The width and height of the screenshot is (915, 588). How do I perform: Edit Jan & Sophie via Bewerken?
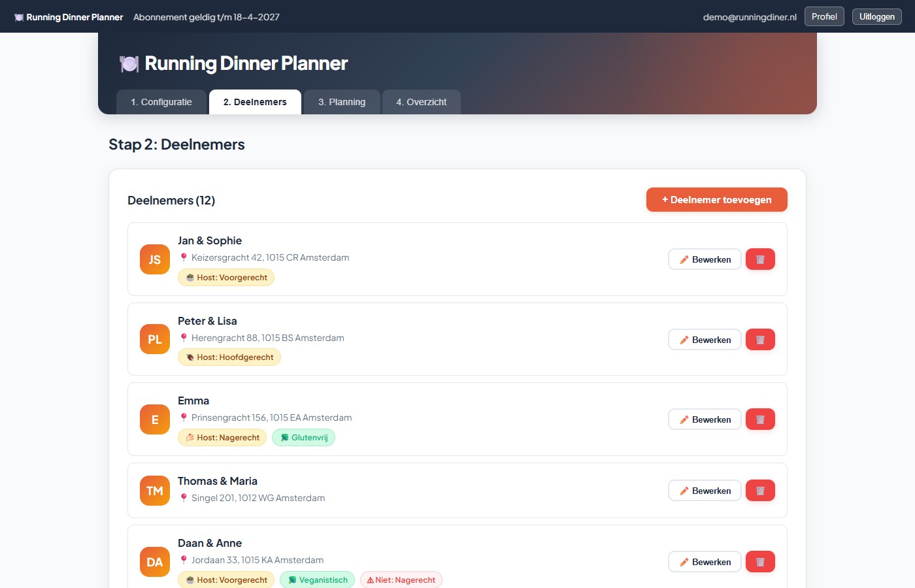tap(705, 259)
